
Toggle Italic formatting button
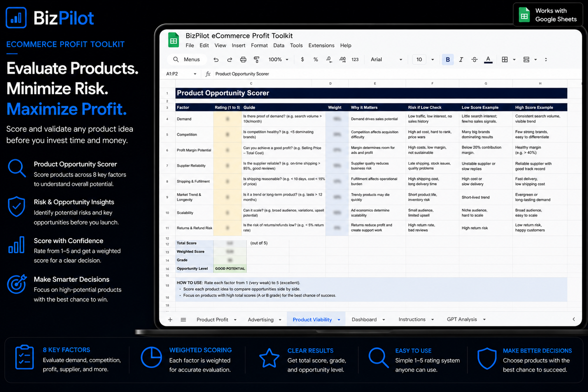click(x=461, y=60)
